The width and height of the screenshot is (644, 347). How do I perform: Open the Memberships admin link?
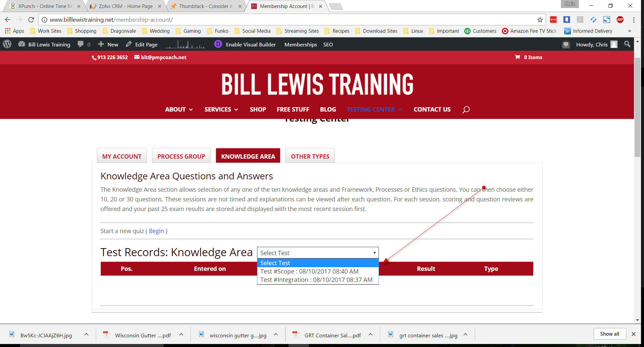(x=301, y=44)
